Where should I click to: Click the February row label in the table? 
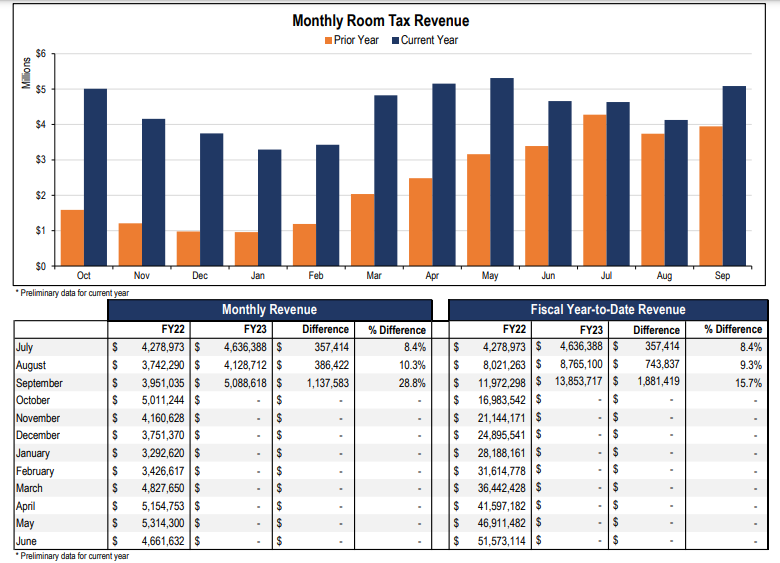click(x=35, y=471)
